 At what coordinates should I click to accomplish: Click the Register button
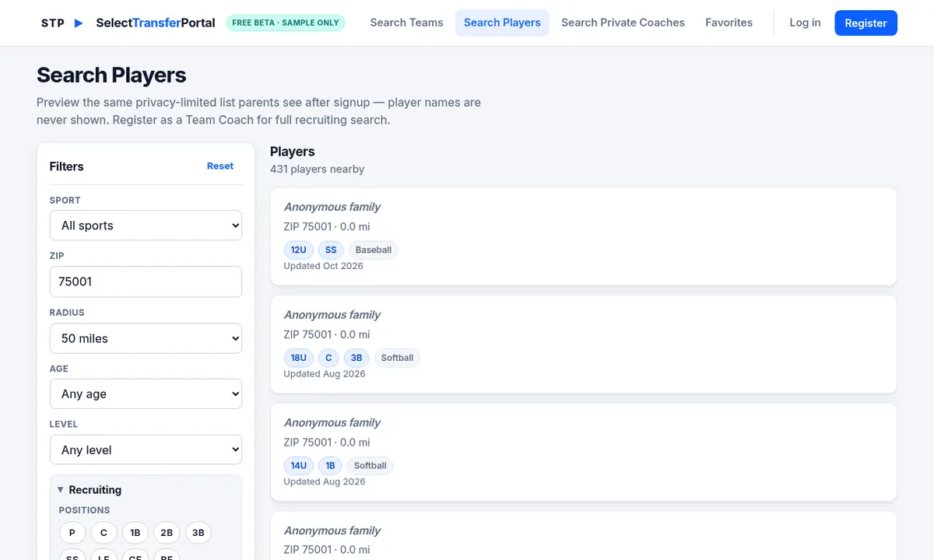point(866,23)
